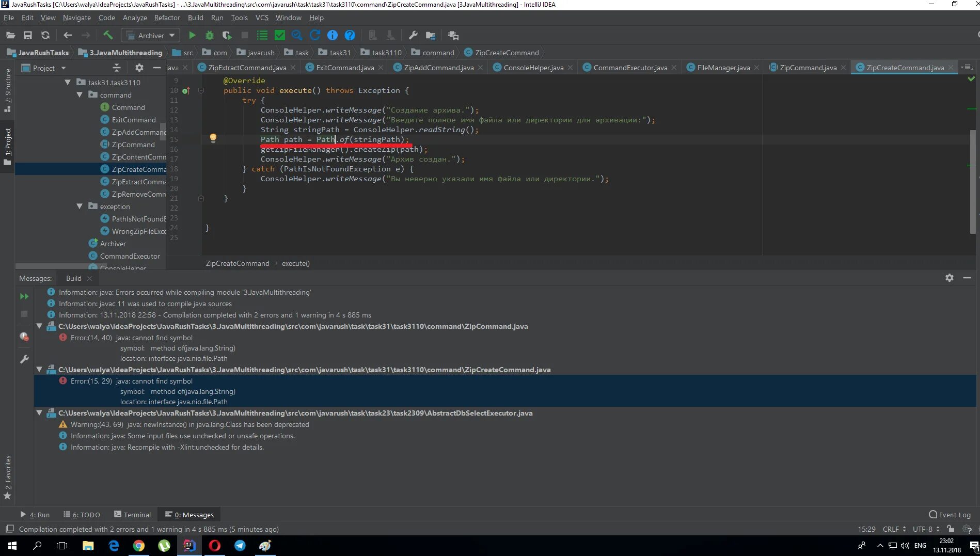Open the Event Log
Screen dimensions: 980x556
point(950,514)
